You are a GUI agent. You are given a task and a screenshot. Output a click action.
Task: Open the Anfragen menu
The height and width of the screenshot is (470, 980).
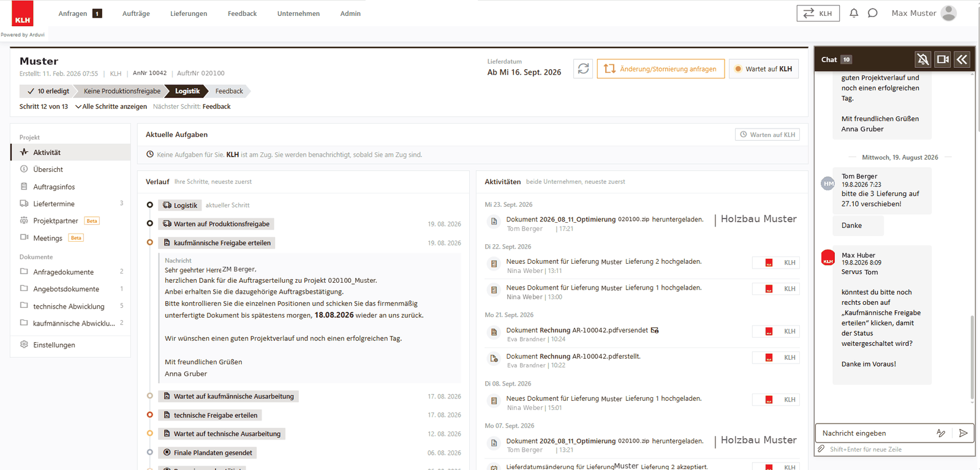80,13
